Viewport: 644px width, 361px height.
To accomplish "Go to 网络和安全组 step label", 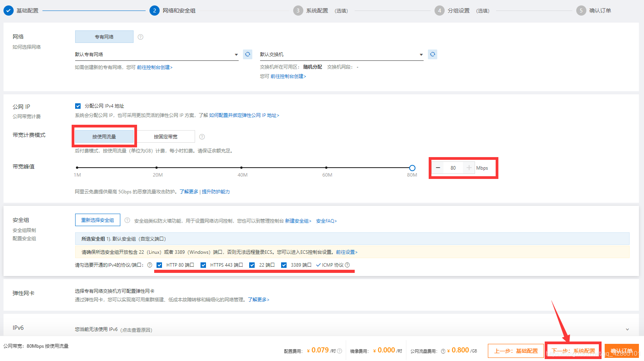I will [x=179, y=11].
